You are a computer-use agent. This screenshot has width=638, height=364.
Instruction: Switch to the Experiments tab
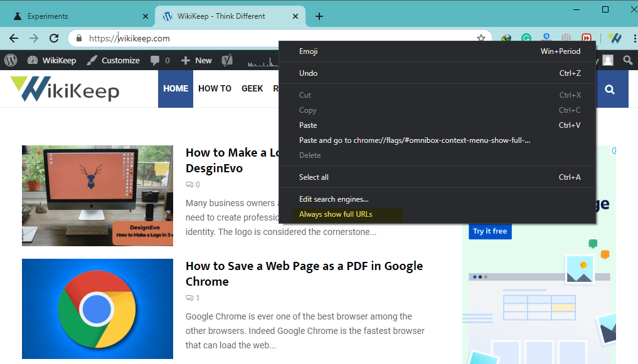coord(77,16)
